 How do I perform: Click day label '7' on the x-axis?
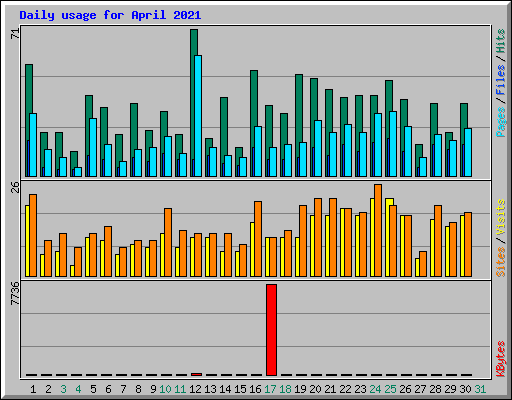tap(123, 389)
